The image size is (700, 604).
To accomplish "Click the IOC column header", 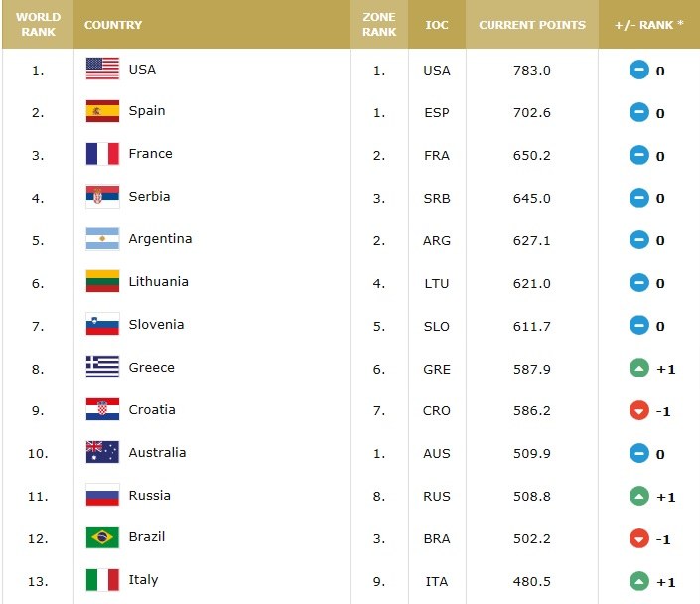I will [x=437, y=25].
